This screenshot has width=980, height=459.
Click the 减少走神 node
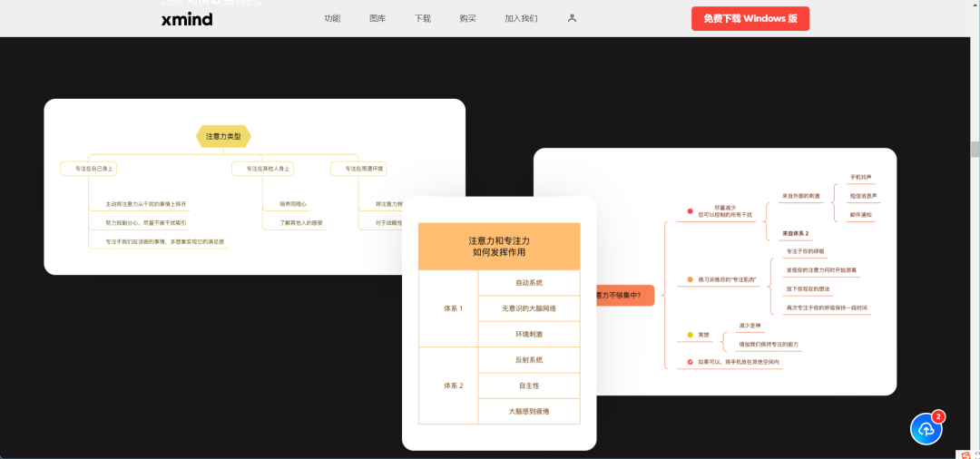point(750,326)
